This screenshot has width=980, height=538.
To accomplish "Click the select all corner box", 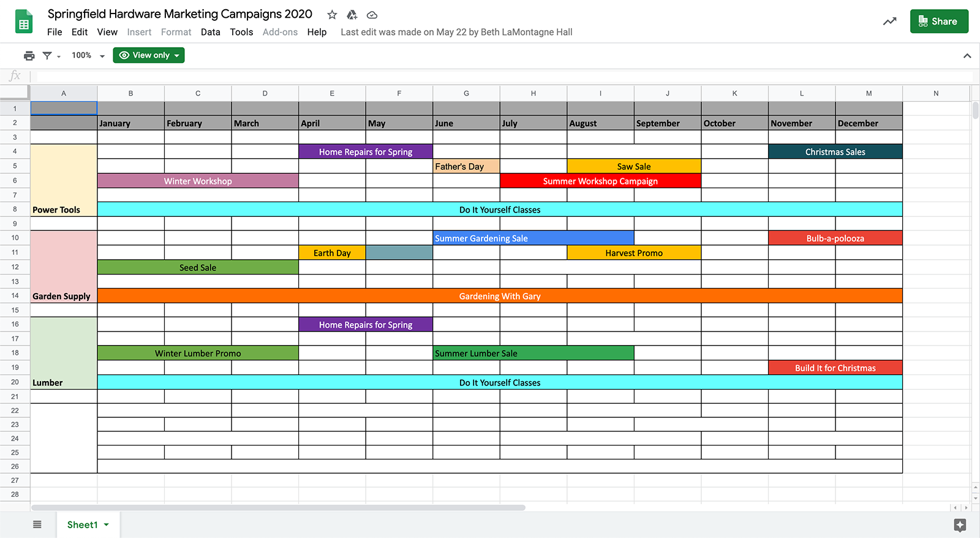I will pyautogui.click(x=15, y=93).
